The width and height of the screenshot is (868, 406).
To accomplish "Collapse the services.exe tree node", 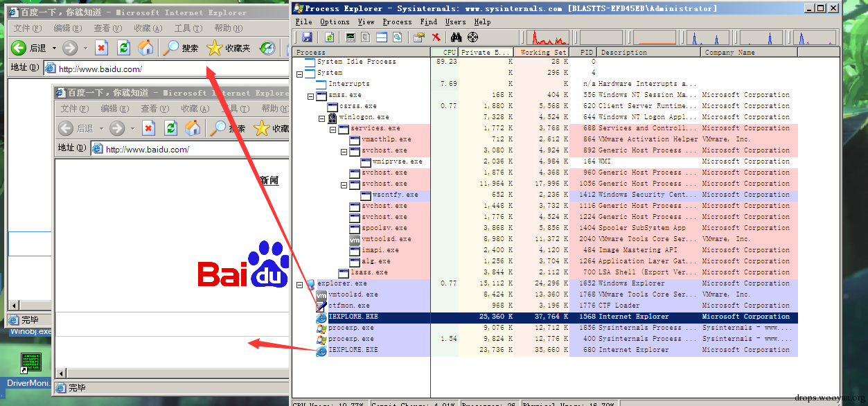I will pyautogui.click(x=333, y=128).
